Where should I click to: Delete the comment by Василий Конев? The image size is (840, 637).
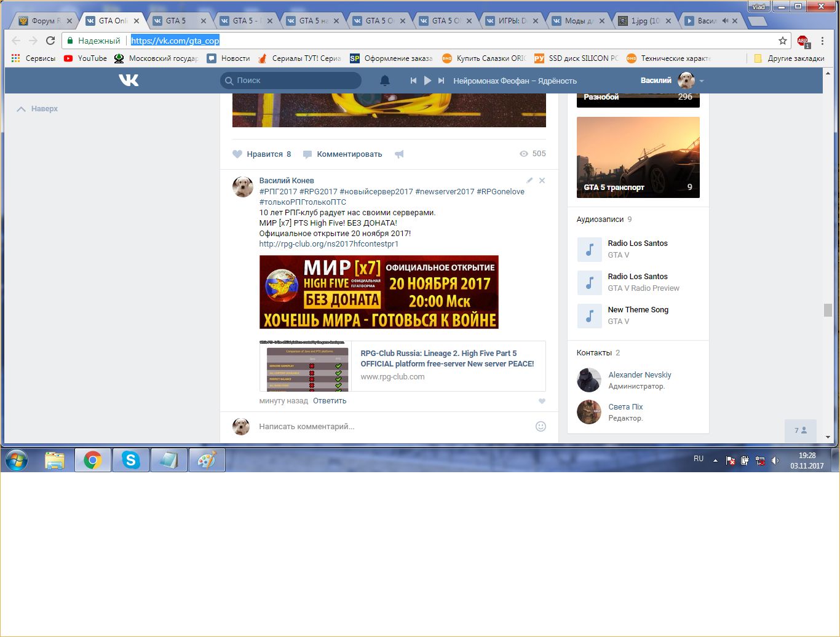point(542,180)
